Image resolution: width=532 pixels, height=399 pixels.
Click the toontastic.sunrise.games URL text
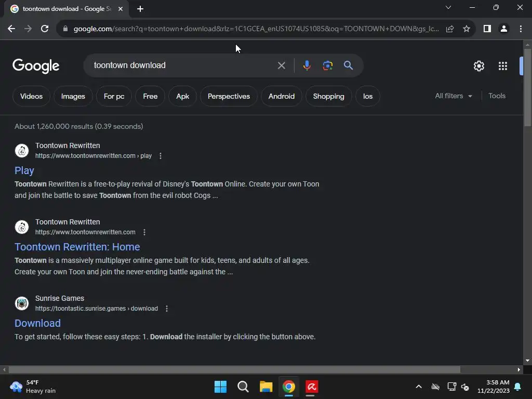point(97,309)
